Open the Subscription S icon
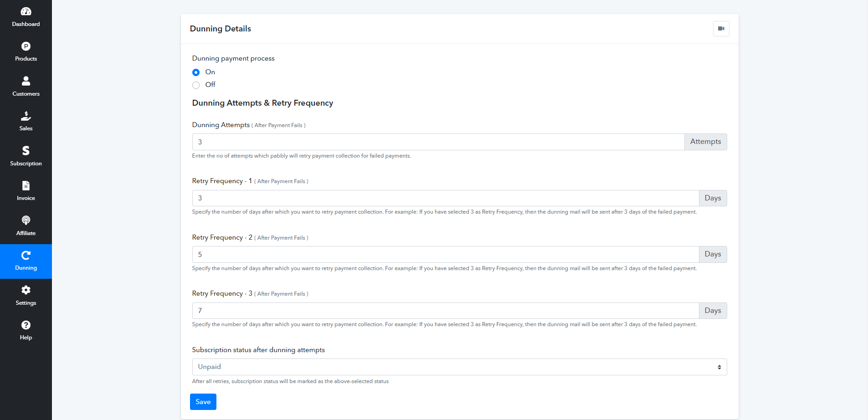 click(26, 151)
